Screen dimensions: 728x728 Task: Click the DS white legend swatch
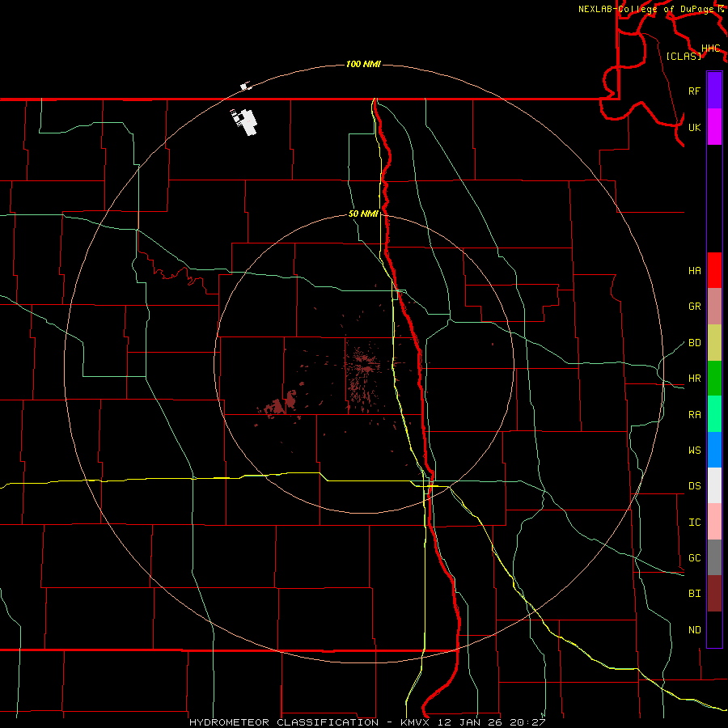tap(714, 485)
